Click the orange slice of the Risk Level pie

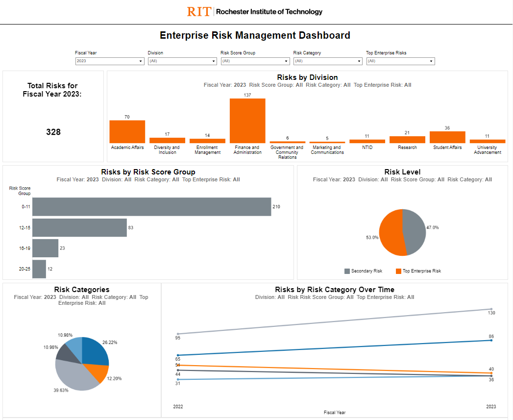392,233
